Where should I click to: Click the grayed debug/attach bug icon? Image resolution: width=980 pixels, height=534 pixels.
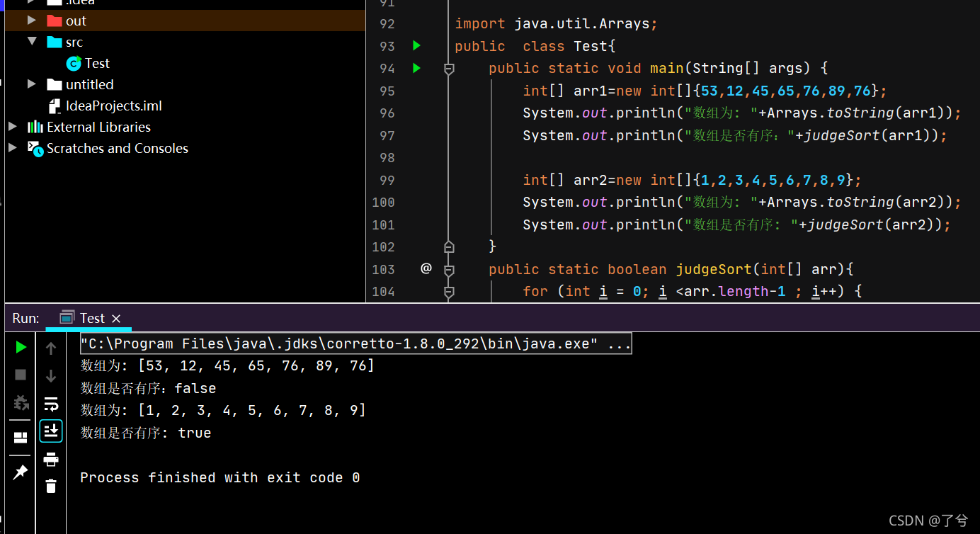(21, 403)
